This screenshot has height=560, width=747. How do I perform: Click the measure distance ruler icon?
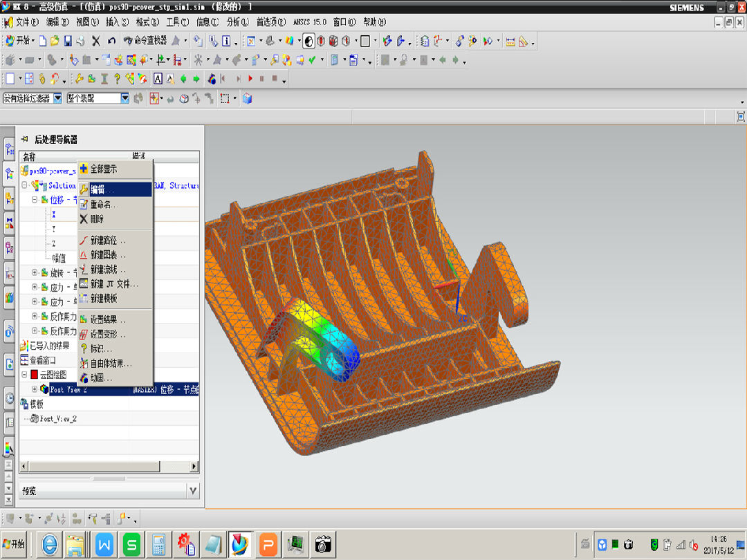(x=510, y=41)
